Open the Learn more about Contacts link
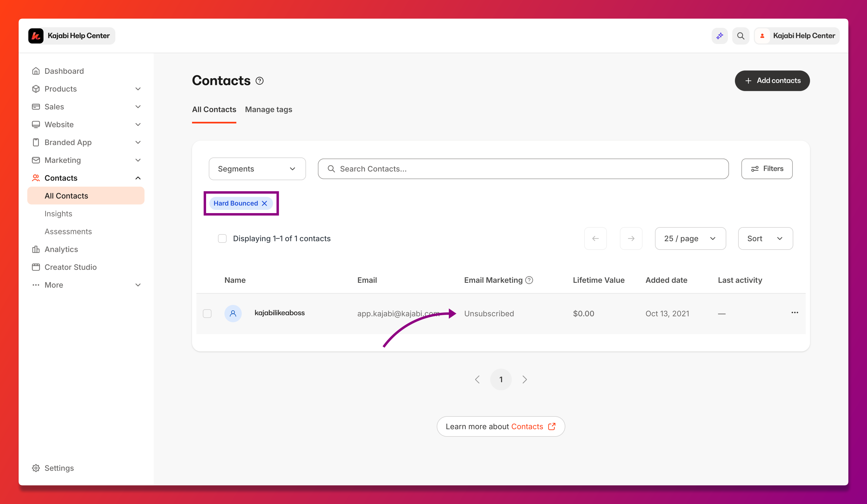867x504 pixels. pos(500,426)
